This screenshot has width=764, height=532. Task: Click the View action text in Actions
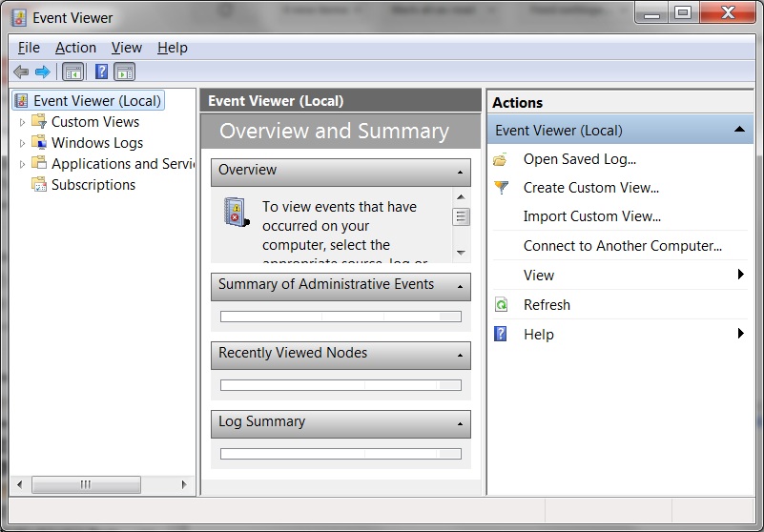(x=538, y=276)
